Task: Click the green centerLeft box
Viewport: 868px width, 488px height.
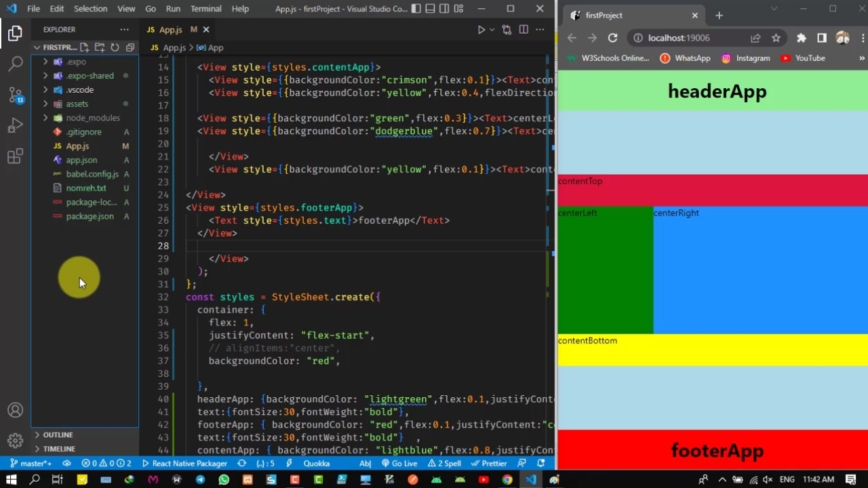Action: (605, 271)
